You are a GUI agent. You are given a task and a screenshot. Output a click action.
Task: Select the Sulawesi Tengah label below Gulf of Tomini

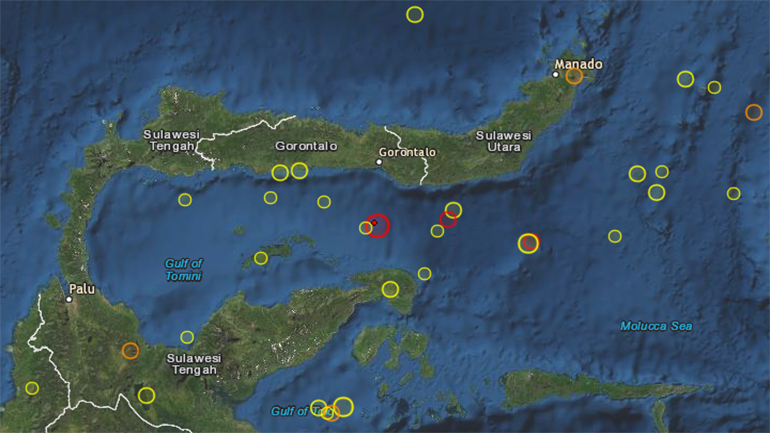coord(194,364)
